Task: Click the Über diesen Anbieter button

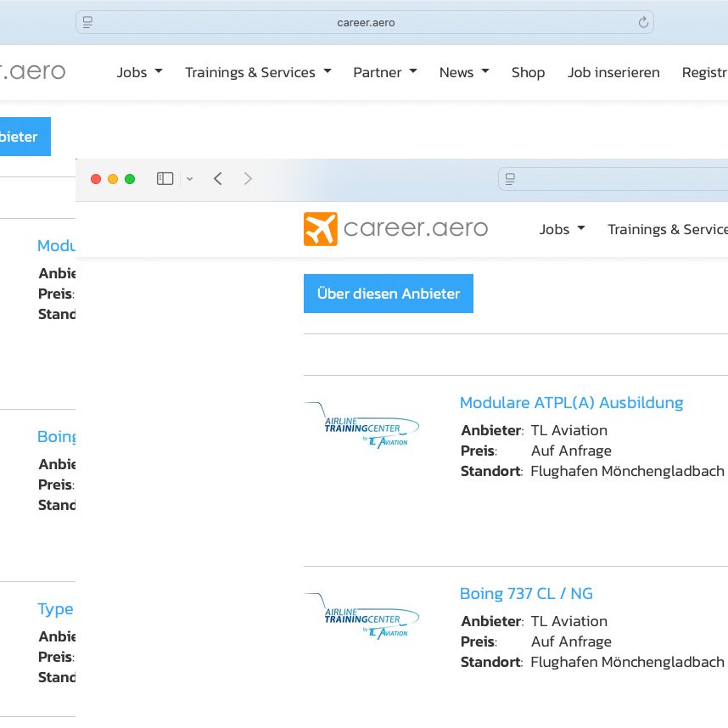Action: coord(388,293)
